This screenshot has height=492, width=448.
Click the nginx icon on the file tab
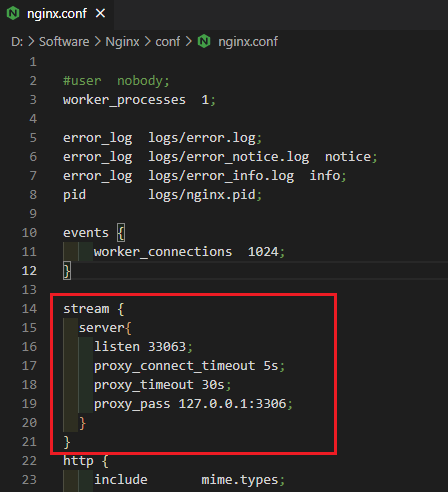13,14
